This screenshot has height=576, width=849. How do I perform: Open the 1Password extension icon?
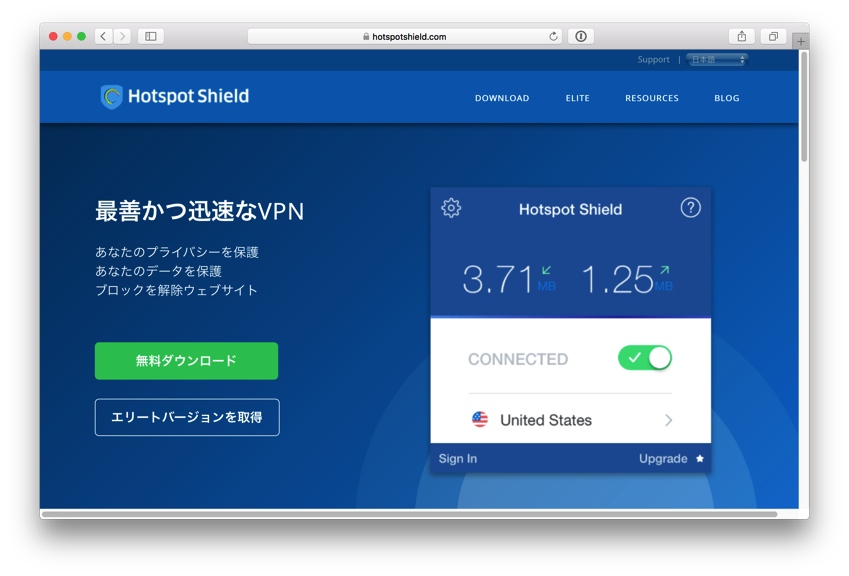coord(581,36)
